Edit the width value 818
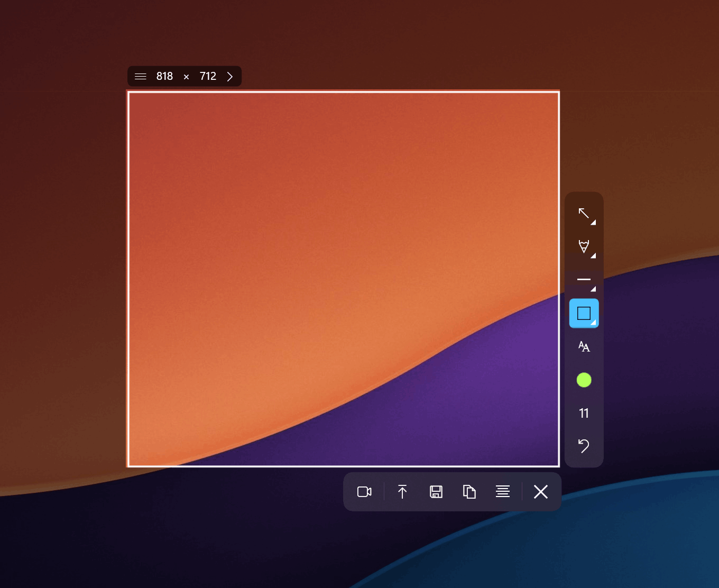 tap(164, 76)
